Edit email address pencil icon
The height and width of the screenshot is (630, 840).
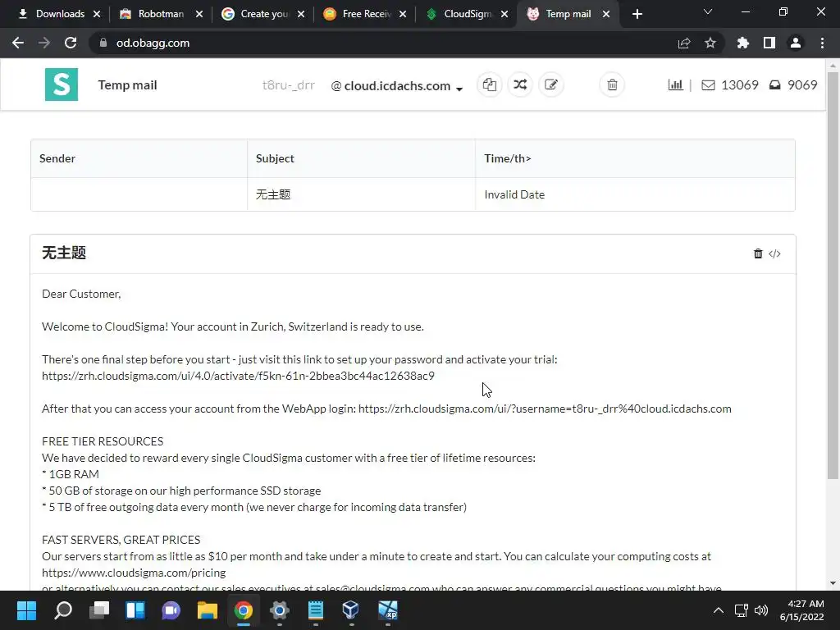pos(550,84)
